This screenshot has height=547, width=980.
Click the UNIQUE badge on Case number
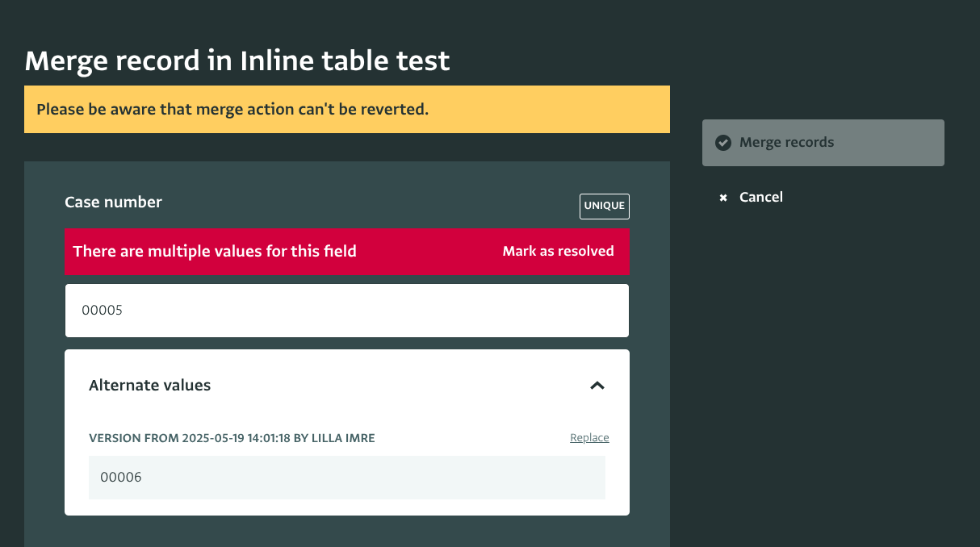tap(605, 206)
